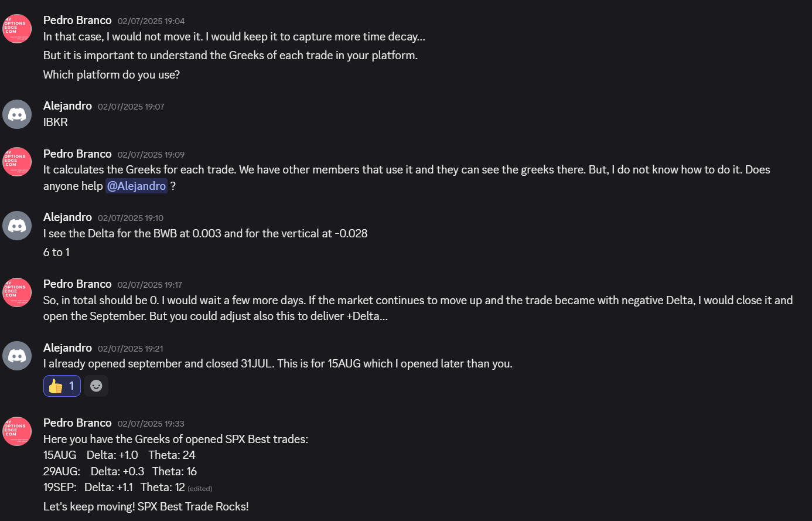The image size is (812, 521).
Task: Click the 02/07/2025 19:07 timestamp
Action: (131, 107)
